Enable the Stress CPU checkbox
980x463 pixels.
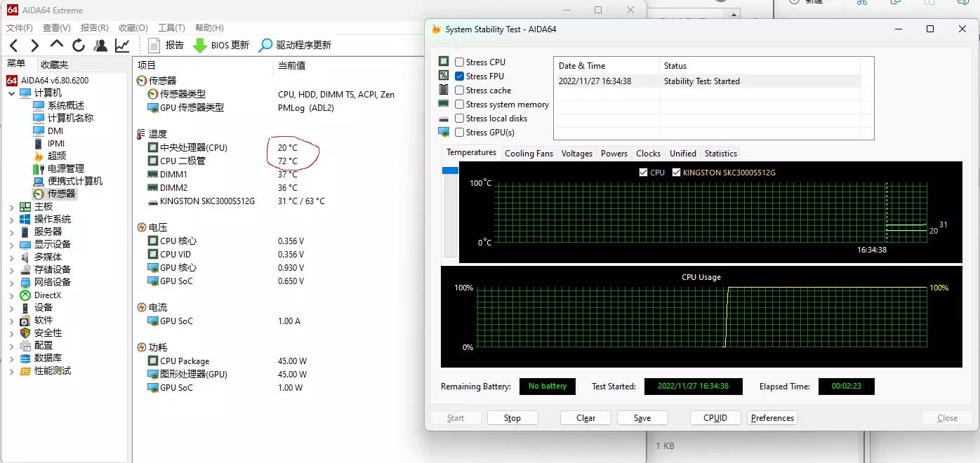[460, 62]
